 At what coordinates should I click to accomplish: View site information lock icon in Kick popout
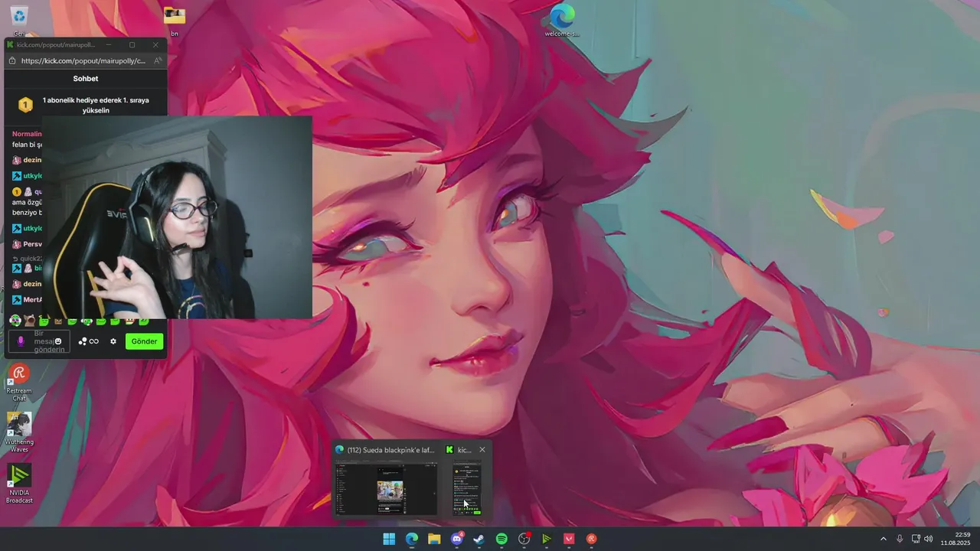[x=12, y=60]
